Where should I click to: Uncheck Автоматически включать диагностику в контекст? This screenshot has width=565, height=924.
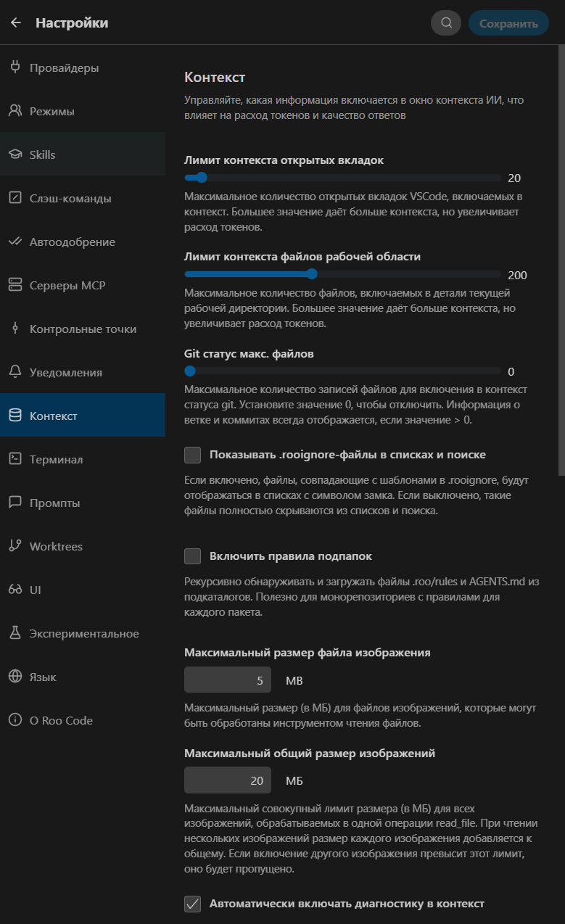pyautogui.click(x=193, y=904)
